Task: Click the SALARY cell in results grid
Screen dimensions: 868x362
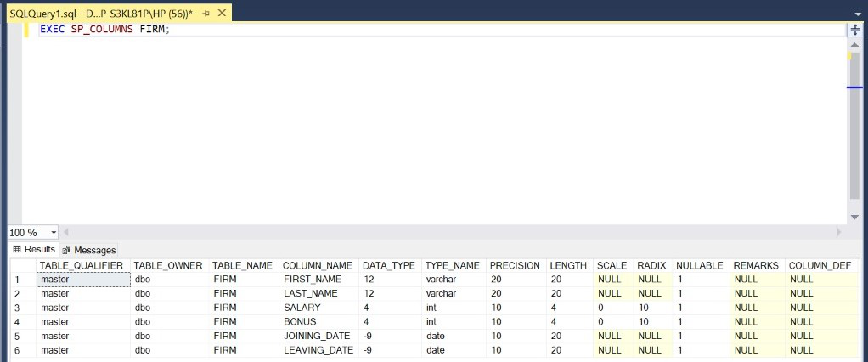Action: tap(302, 308)
